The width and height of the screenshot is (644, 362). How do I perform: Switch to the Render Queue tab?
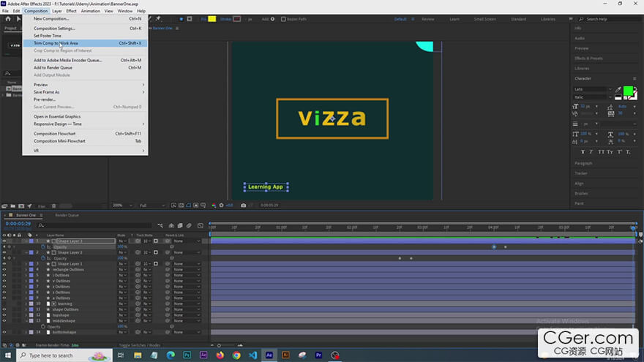[x=67, y=215]
